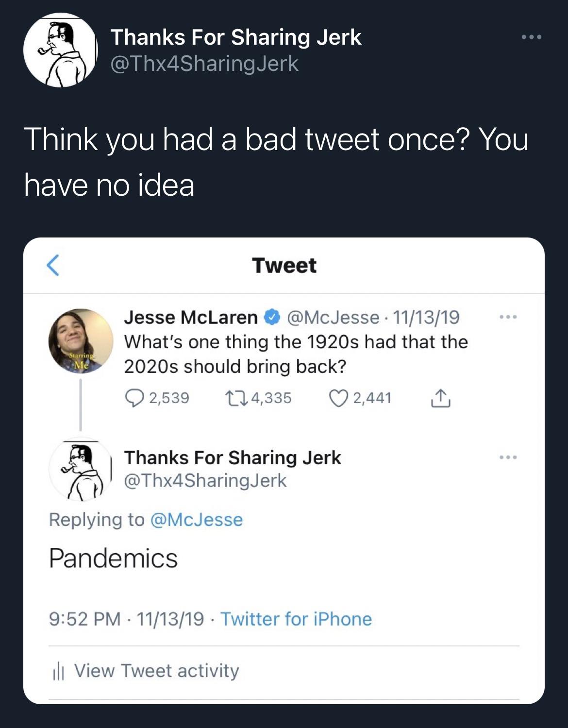Open the three-dot menu on the top tweet
This screenshot has height=728, width=568.
point(532,36)
